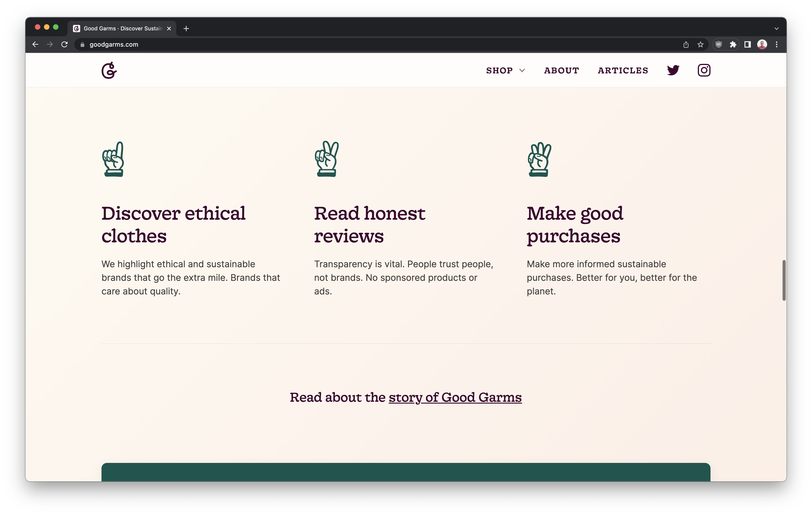This screenshot has height=515, width=812.
Task: Reload the page
Action: coord(64,44)
